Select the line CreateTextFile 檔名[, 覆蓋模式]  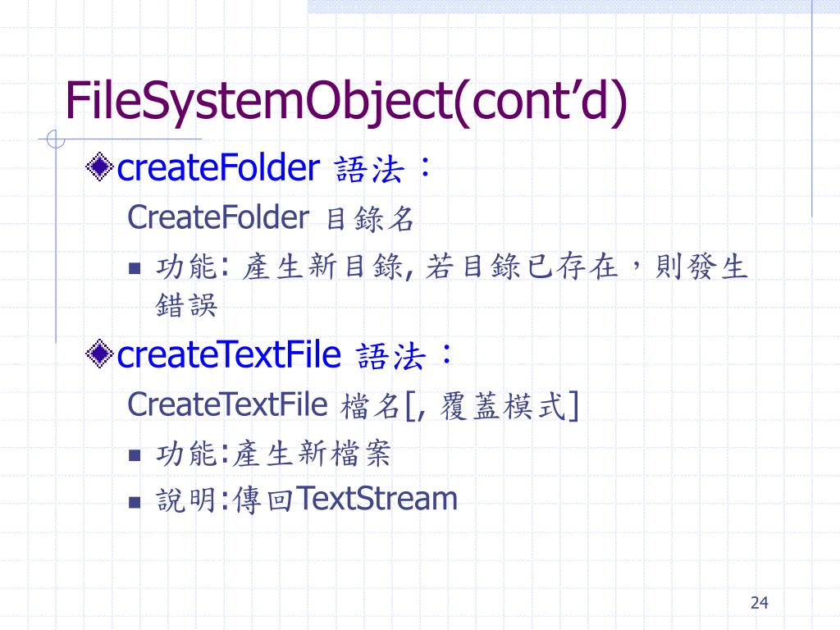point(353,405)
